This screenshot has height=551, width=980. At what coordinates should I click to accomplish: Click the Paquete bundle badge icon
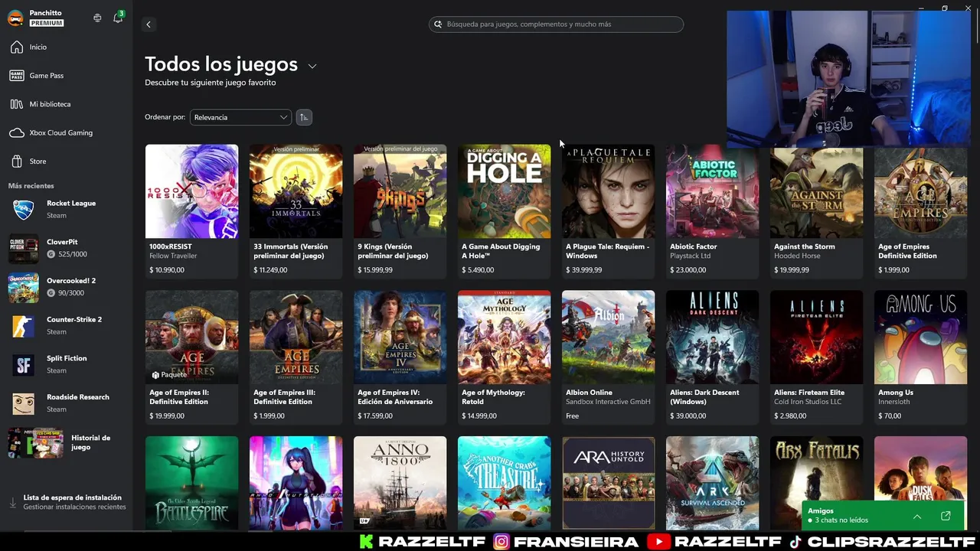click(155, 375)
